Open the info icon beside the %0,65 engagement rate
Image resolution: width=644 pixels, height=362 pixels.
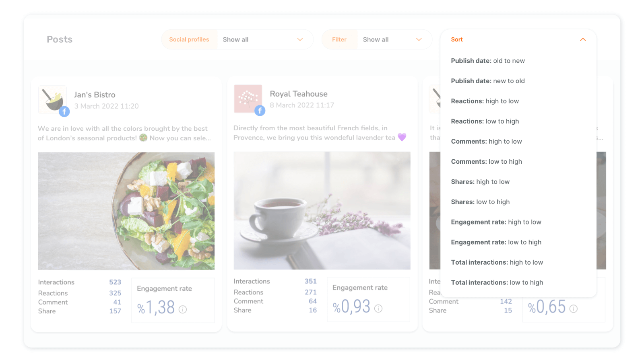(574, 309)
